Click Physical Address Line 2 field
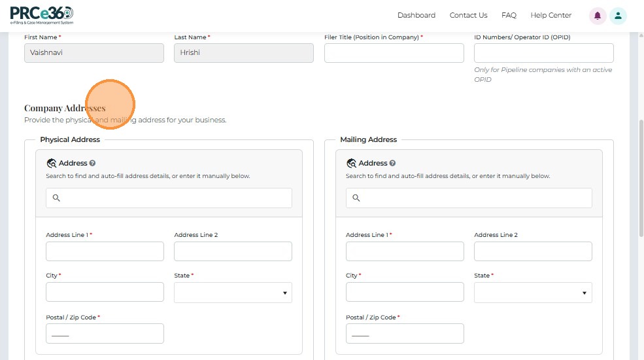 (x=233, y=251)
